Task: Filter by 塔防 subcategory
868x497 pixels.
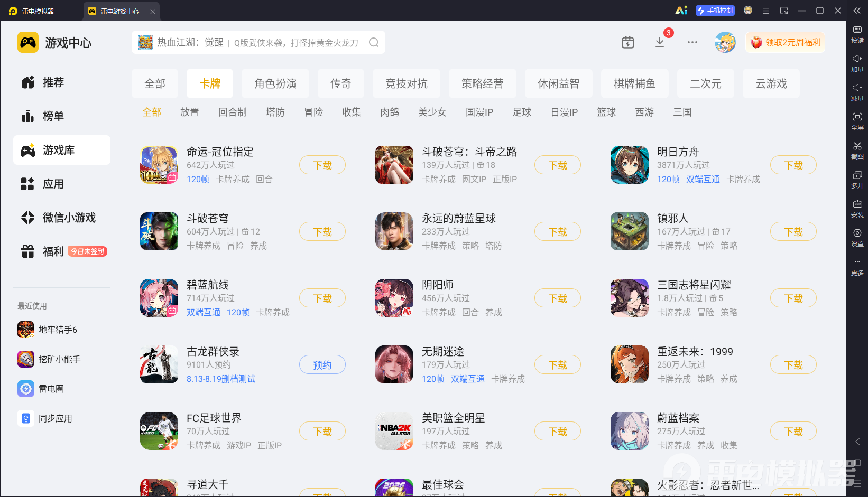Action: click(x=275, y=112)
